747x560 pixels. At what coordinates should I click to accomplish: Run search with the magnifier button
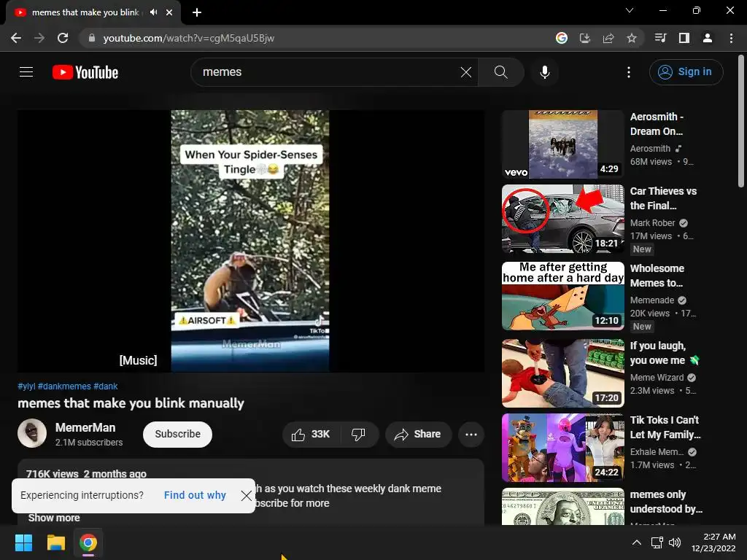click(500, 72)
